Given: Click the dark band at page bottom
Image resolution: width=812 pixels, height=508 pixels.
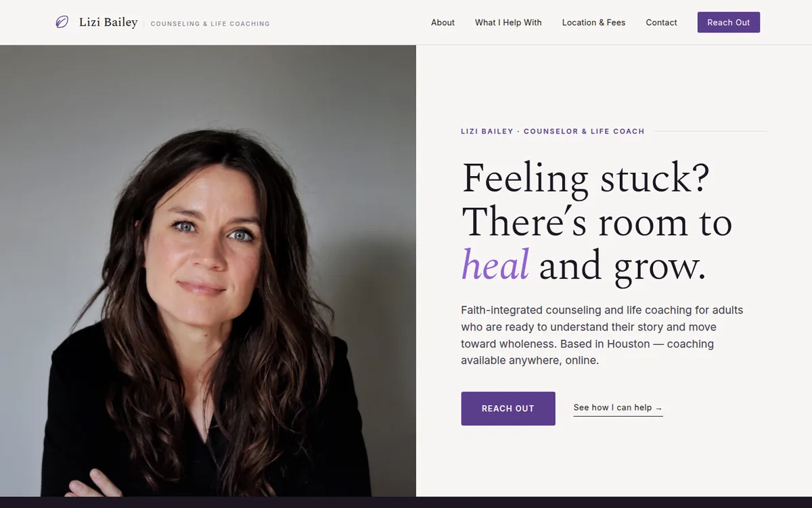Looking at the screenshot, I should point(406,503).
